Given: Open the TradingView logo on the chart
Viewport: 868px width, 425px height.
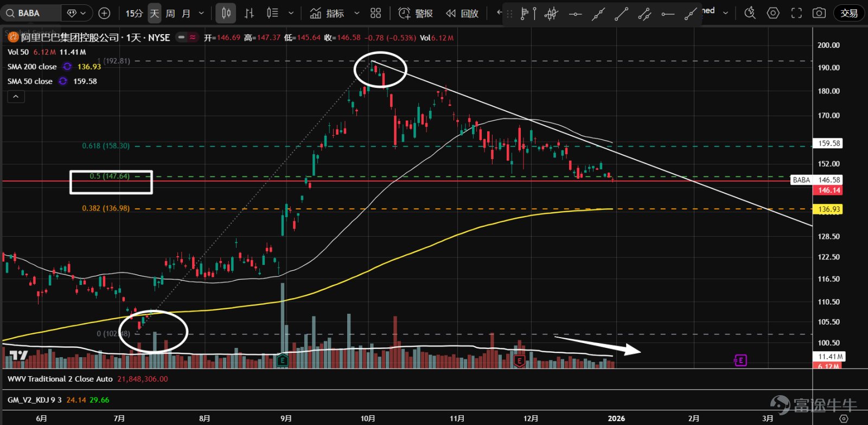Looking at the screenshot, I should click(19, 356).
